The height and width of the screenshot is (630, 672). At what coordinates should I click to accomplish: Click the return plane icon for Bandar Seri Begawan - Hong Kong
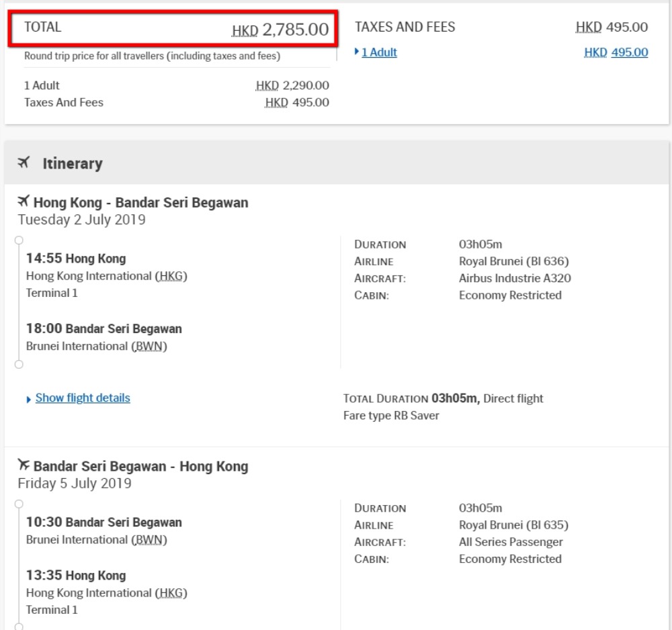[24, 465]
